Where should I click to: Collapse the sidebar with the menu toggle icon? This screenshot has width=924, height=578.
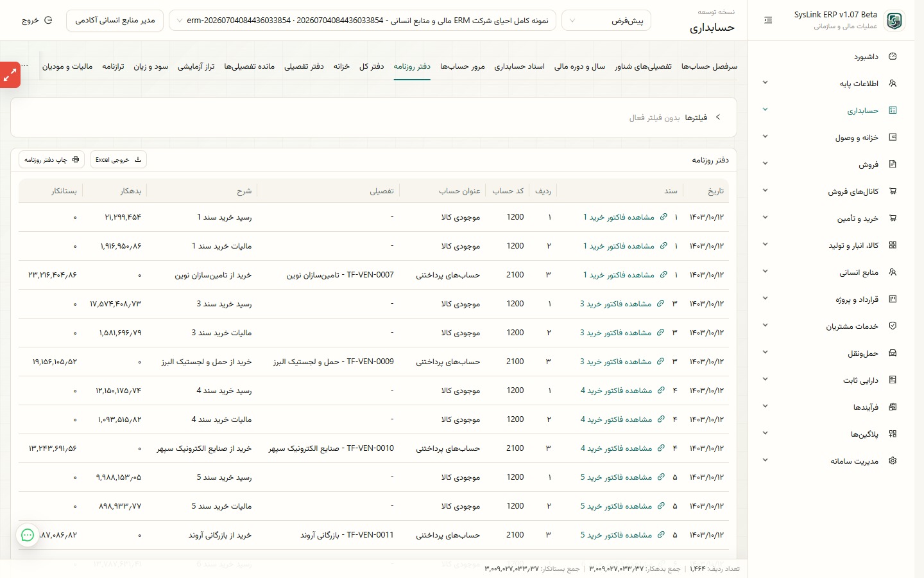pyautogui.click(x=768, y=21)
